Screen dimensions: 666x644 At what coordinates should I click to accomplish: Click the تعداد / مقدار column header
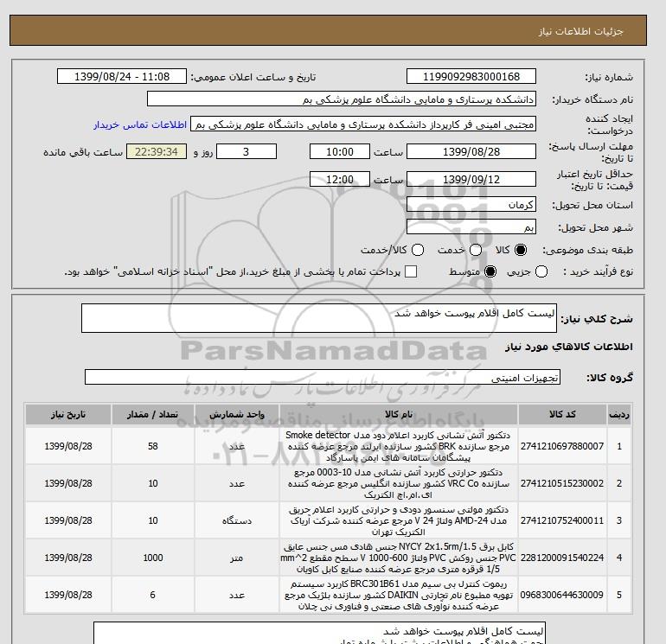coord(153,414)
